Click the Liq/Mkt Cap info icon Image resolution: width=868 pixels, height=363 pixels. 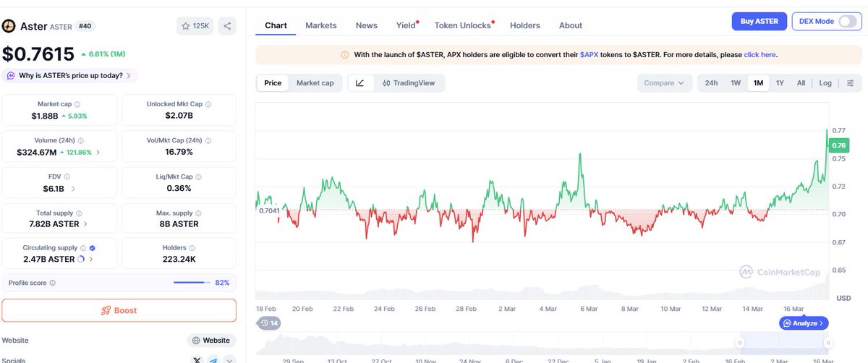[x=198, y=176]
